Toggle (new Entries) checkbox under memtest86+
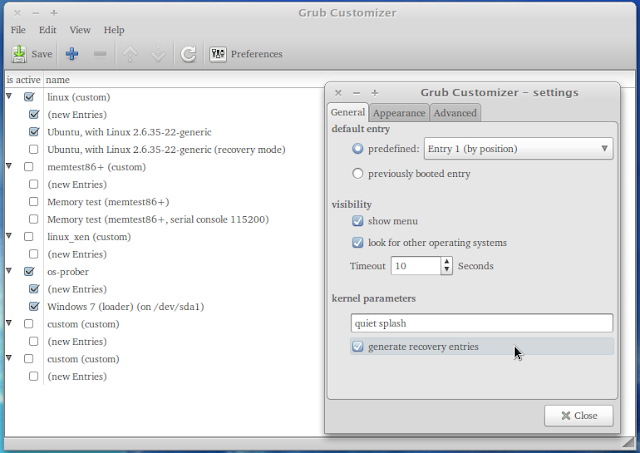This screenshot has height=453, width=640. [x=34, y=184]
